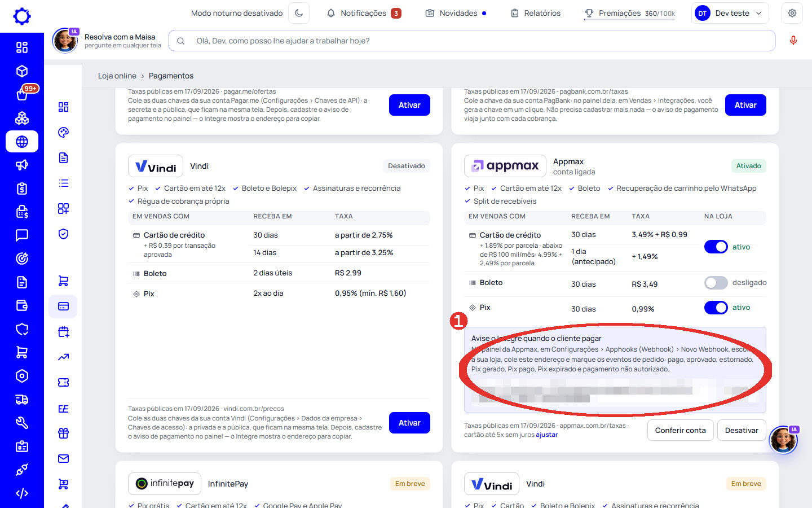
Task: Click the ajustar link under Appmax
Action: pyautogui.click(x=546, y=435)
